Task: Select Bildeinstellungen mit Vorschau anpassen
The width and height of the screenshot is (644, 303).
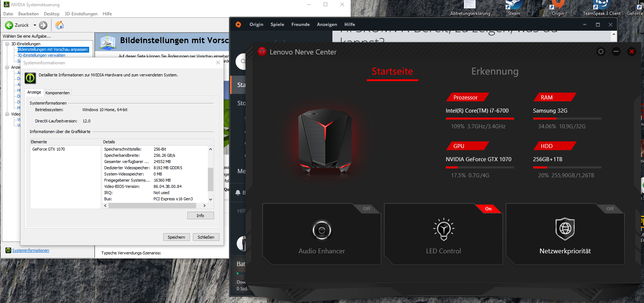Action: coord(53,49)
